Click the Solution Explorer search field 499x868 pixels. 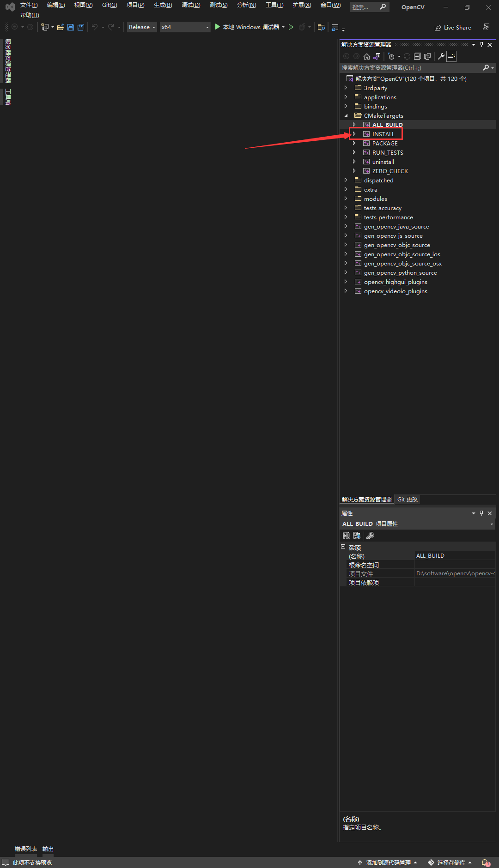(410, 68)
